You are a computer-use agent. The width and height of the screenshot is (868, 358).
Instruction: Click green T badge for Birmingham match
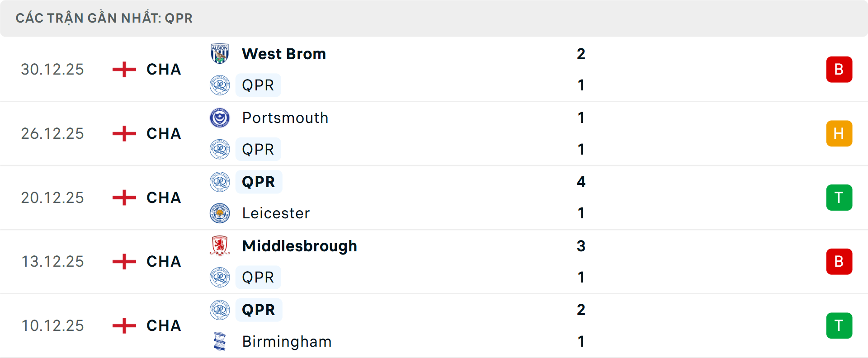839,325
